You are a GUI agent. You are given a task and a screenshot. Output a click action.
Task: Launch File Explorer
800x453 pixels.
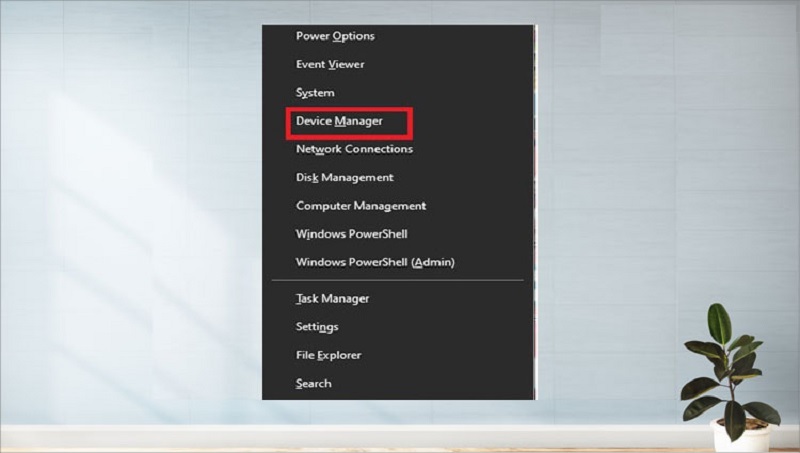click(328, 355)
